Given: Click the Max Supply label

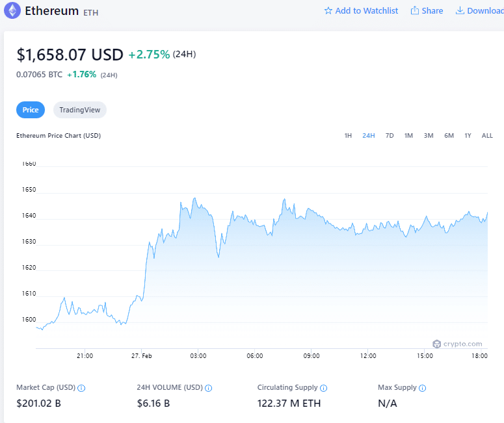Looking at the screenshot, I should pos(397,388).
